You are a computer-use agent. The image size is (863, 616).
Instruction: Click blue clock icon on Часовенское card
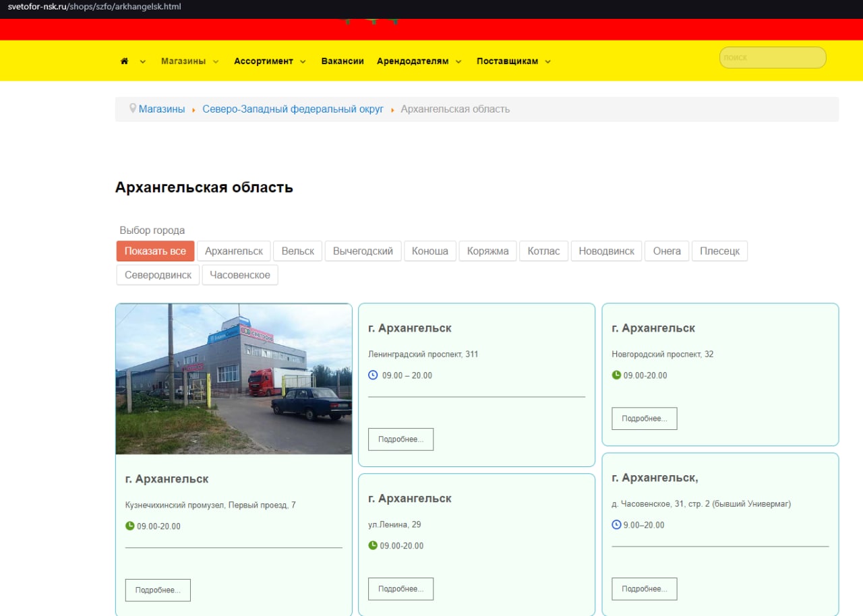(616, 524)
